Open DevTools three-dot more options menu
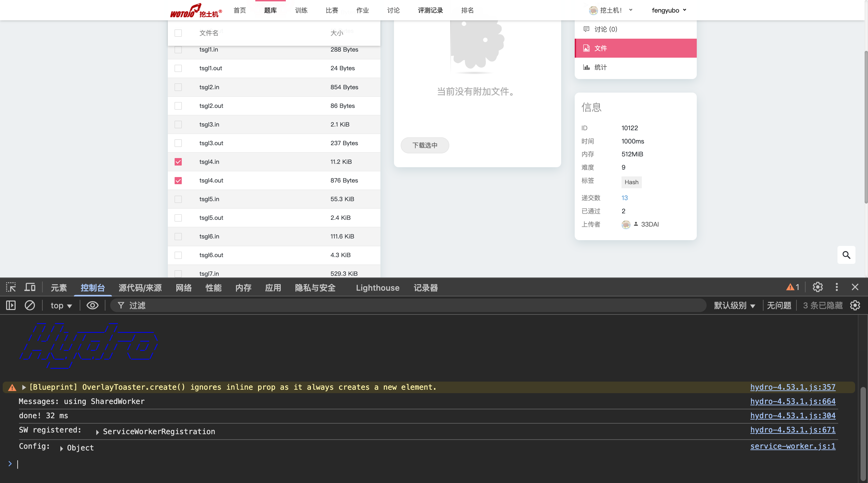The image size is (868, 483). pyautogui.click(x=836, y=287)
